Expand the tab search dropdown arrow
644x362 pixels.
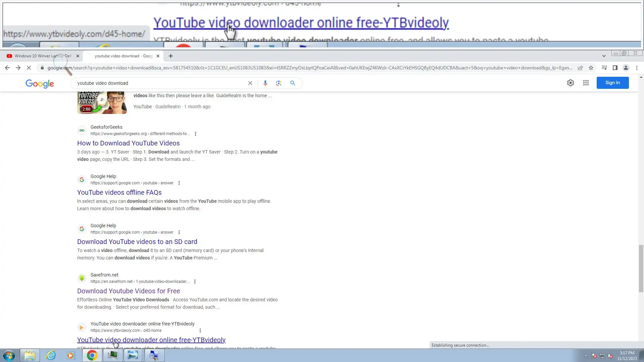click(x=604, y=56)
